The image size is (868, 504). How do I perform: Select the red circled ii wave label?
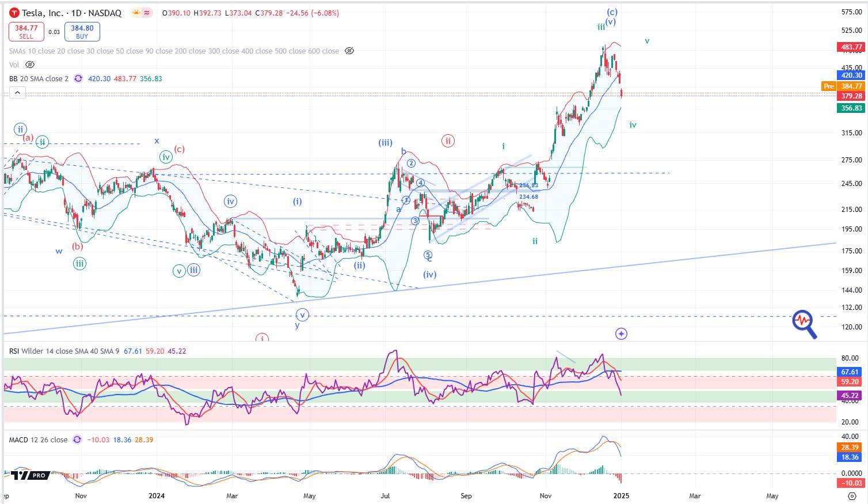point(448,141)
